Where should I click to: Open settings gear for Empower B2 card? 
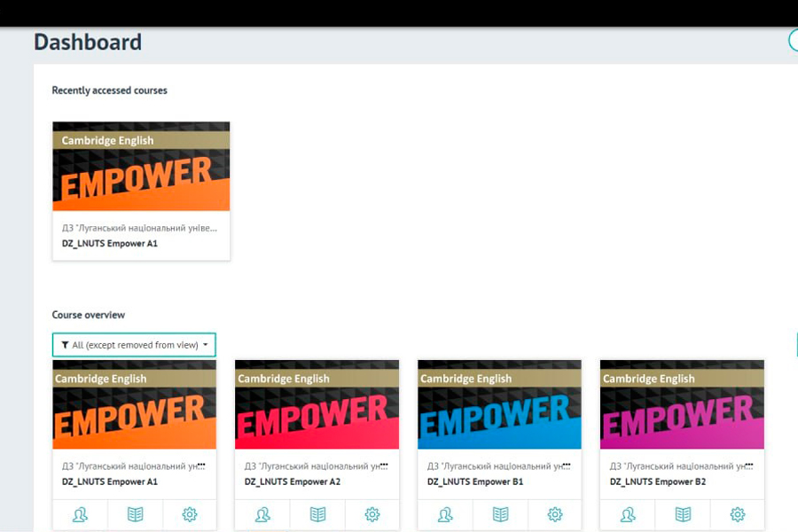point(738,514)
